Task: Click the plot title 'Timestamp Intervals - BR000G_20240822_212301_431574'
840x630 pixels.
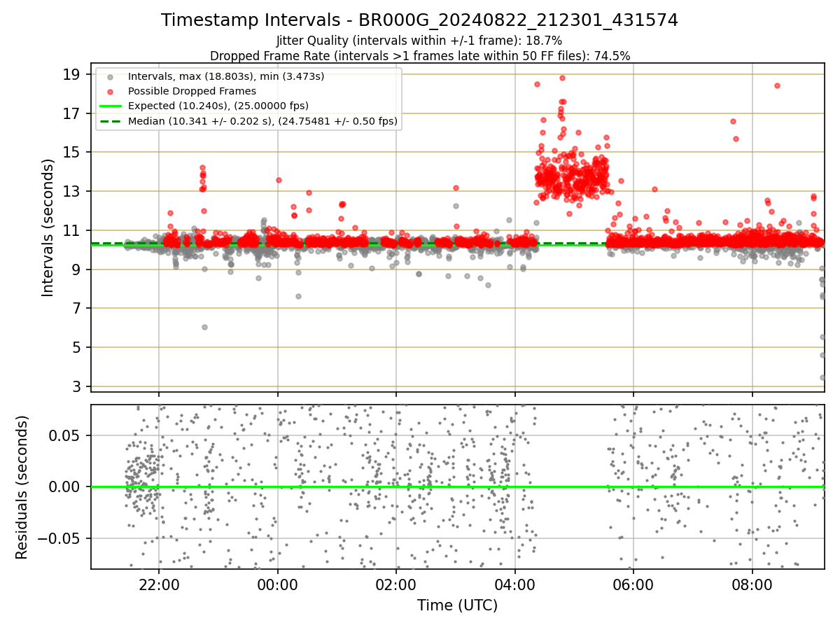Action: (x=419, y=20)
